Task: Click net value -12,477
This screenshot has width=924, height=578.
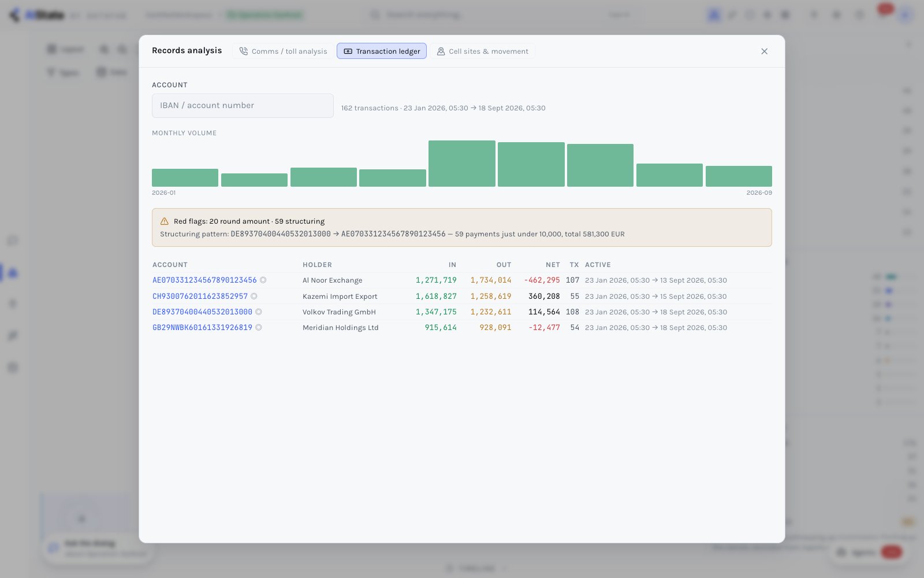Action: 544,328
